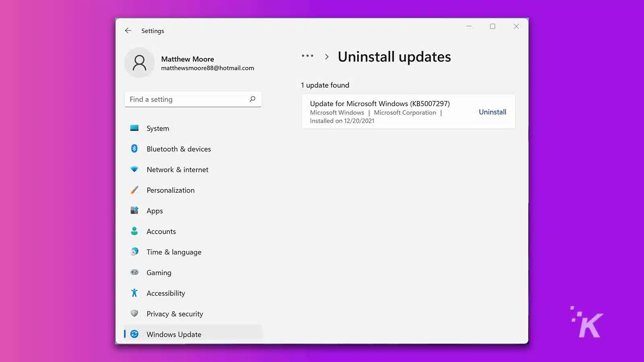Click the search magnifier in Find a setting
Viewport: 644px width, 362px height.
(252, 99)
